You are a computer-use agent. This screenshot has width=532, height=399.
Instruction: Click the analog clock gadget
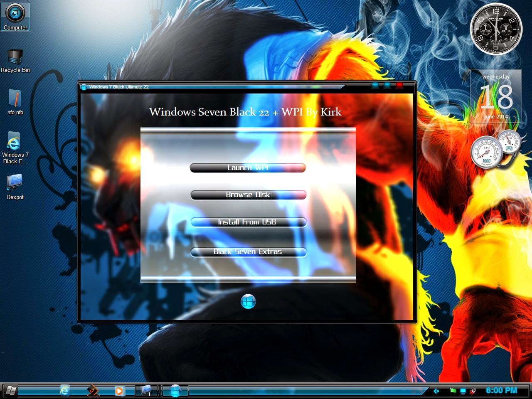tap(495, 29)
